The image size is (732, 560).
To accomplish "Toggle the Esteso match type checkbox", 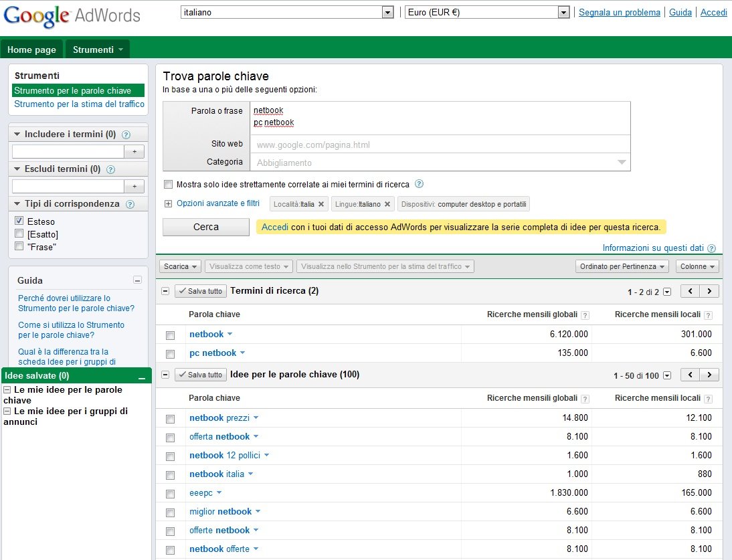I will point(19,221).
